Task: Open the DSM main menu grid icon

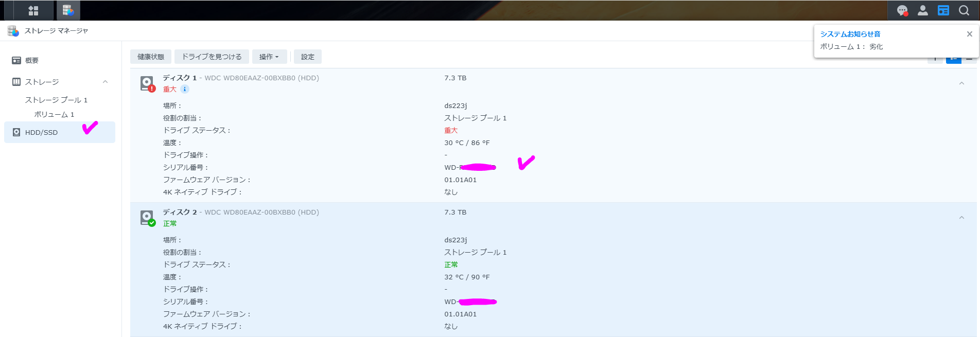Action: [33, 10]
